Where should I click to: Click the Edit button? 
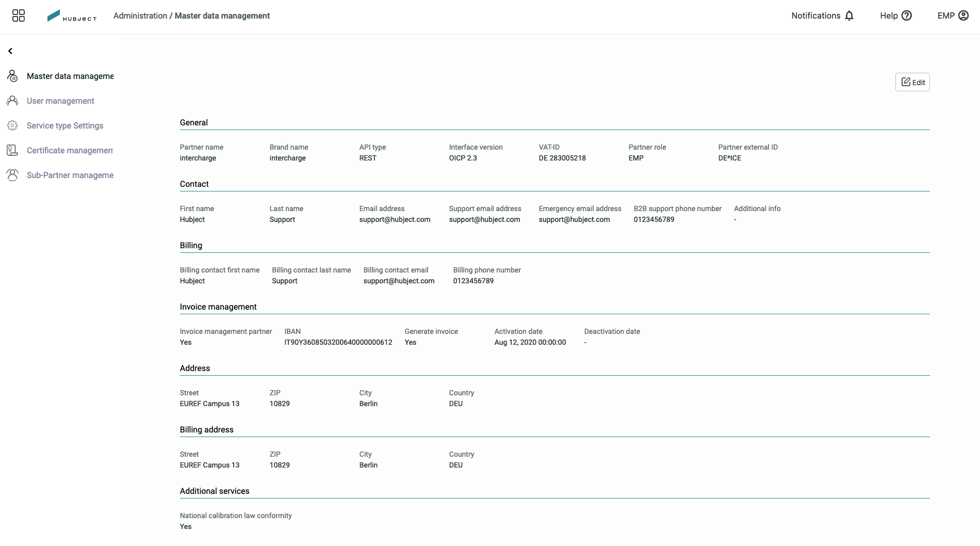click(x=912, y=82)
